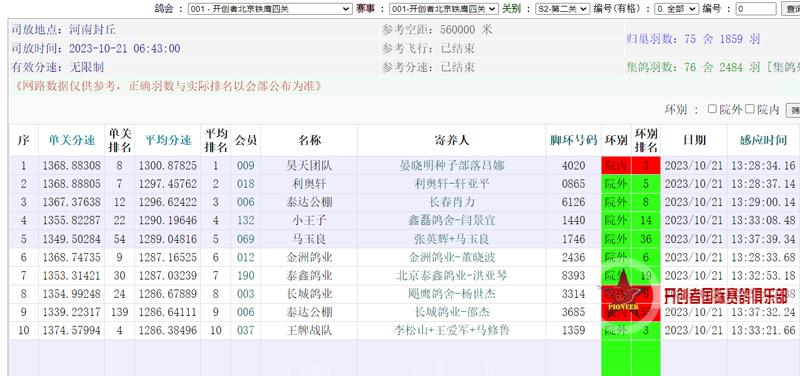Click 长春肖力 keeper name

point(452,202)
